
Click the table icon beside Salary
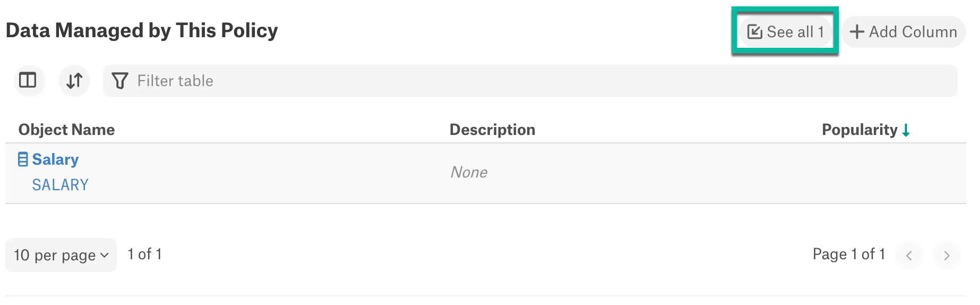tap(23, 159)
